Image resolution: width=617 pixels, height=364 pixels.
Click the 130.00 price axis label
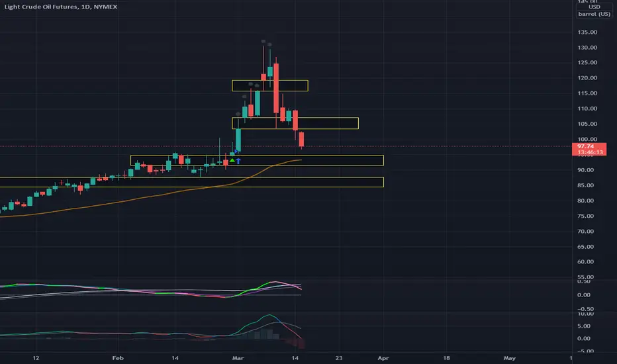tap(587, 48)
